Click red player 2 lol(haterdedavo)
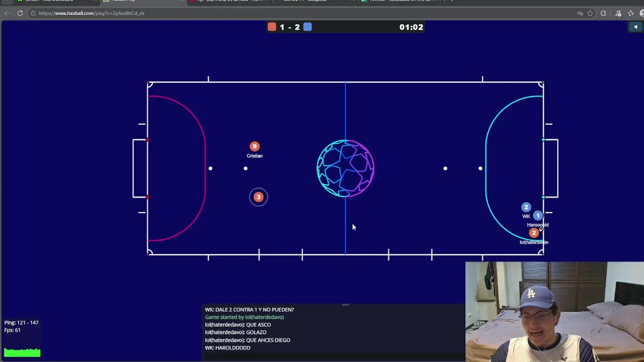Viewport: 644px width, 362px height. click(x=534, y=233)
